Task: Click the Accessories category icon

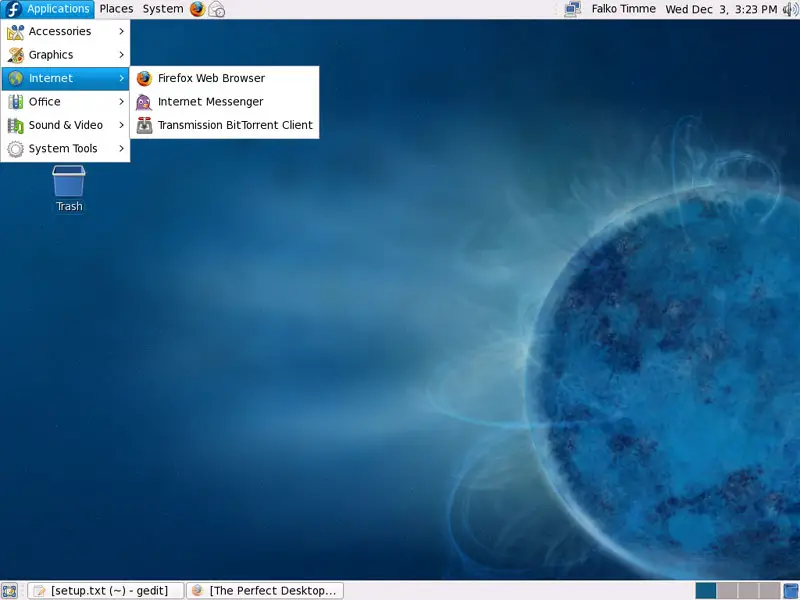Action: [x=15, y=32]
